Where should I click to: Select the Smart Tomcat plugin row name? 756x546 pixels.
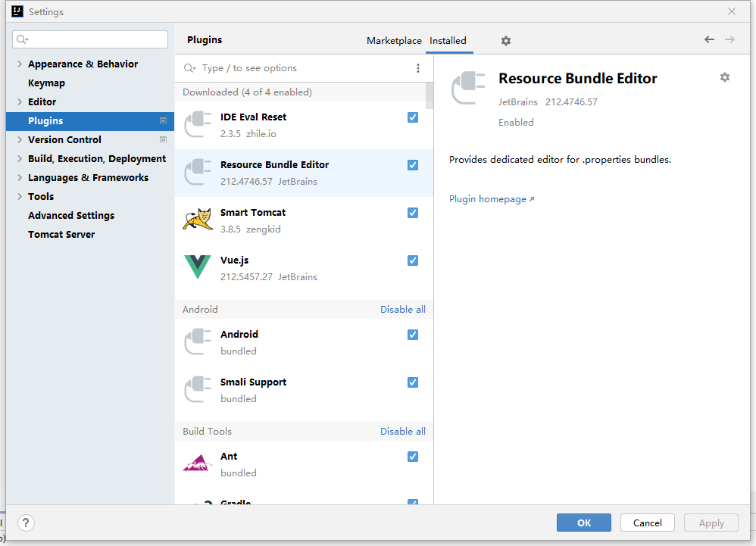(x=253, y=213)
